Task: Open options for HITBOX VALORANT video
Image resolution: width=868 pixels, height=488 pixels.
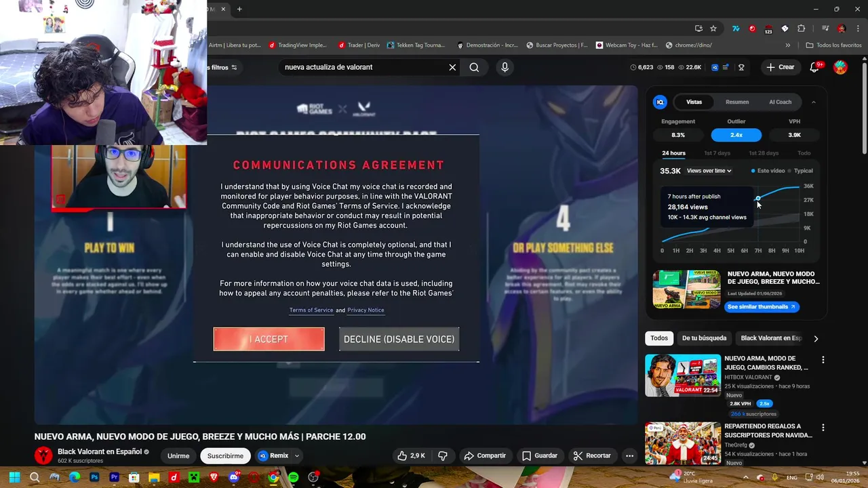Action: point(823,360)
